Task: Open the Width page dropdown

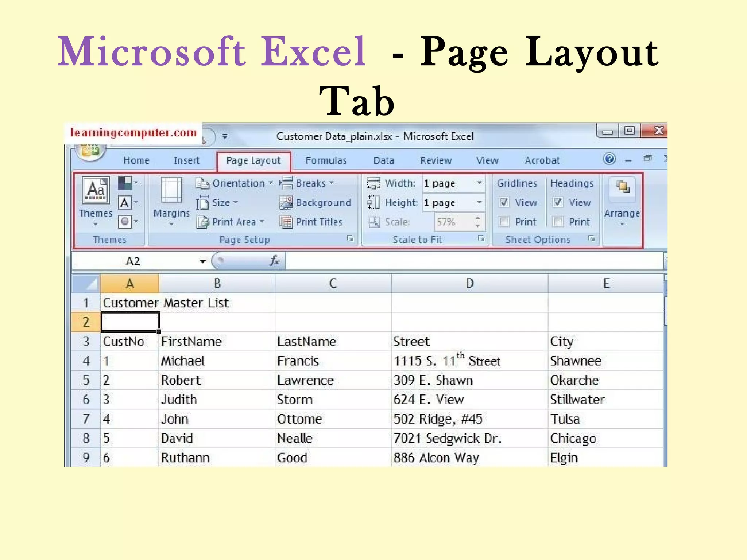Action: 479,183
